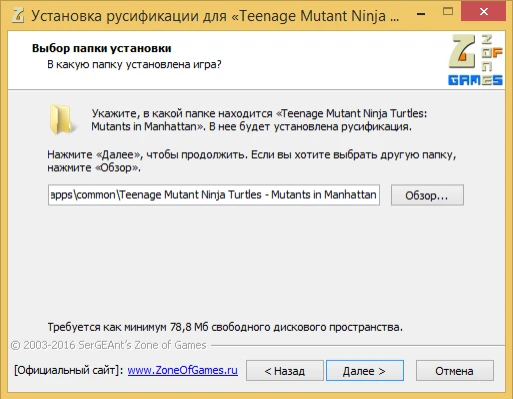Open folder browser via Обзор... button

427,195
